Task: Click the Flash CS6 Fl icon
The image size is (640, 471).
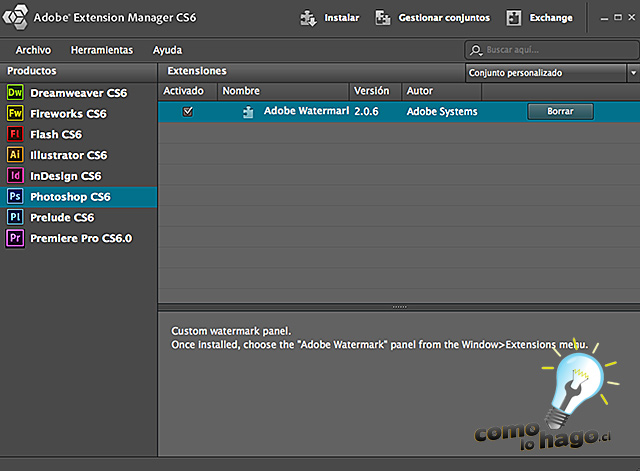Action: click(15, 134)
